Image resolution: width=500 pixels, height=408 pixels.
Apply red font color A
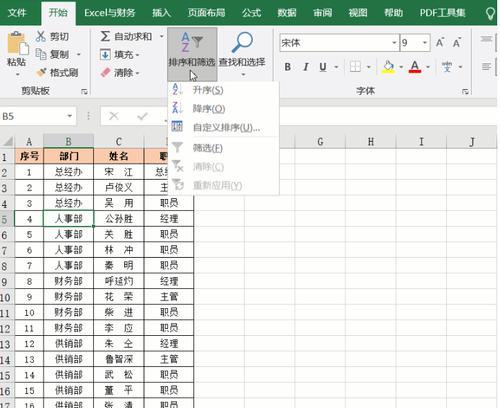[x=415, y=67]
